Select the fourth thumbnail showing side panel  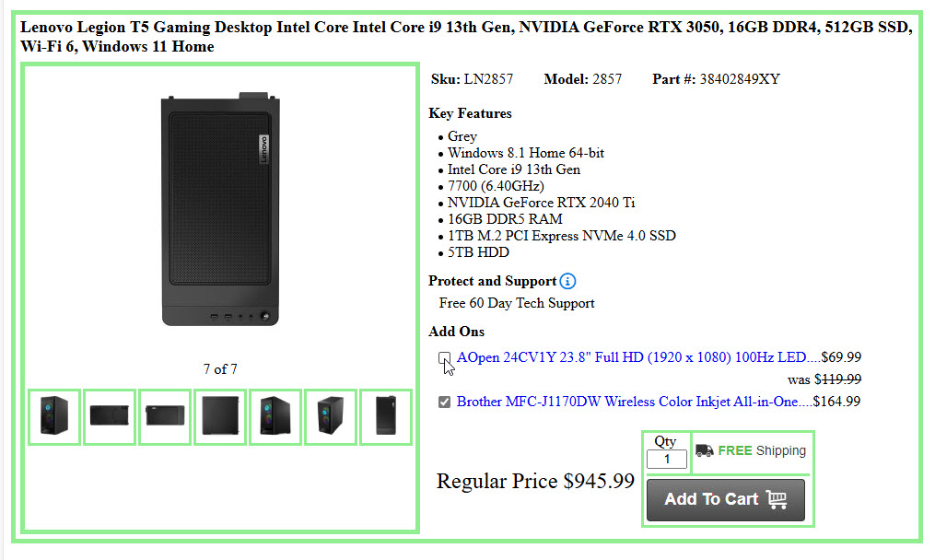(x=220, y=417)
